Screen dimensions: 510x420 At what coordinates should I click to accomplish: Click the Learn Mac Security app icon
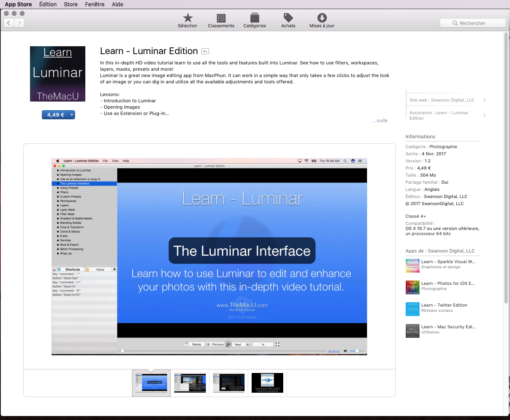click(x=412, y=331)
